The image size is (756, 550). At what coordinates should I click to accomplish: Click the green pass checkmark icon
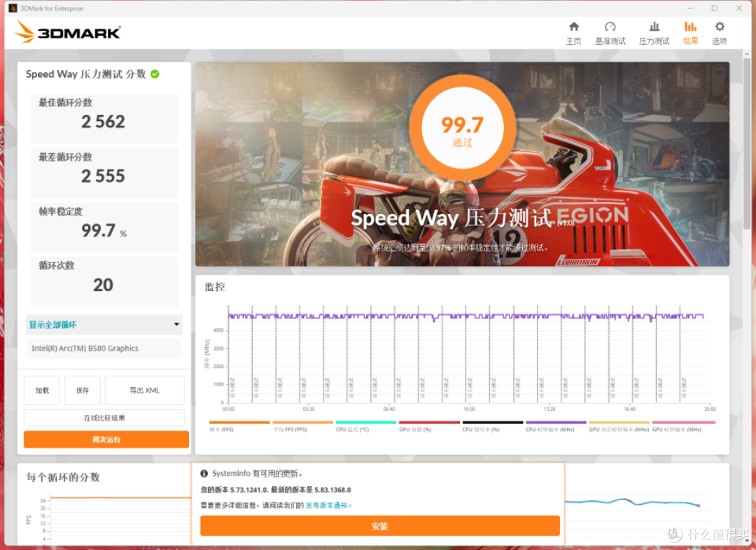click(x=155, y=73)
